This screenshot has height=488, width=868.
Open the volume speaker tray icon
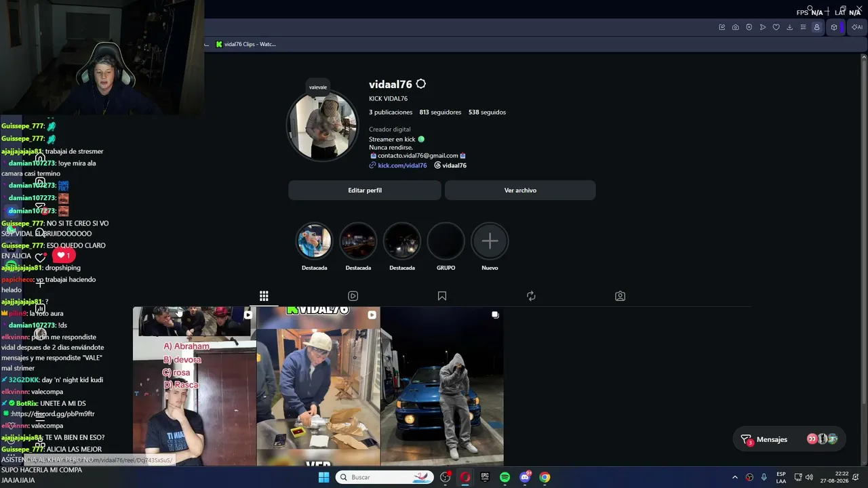click(x=810, y=477)
